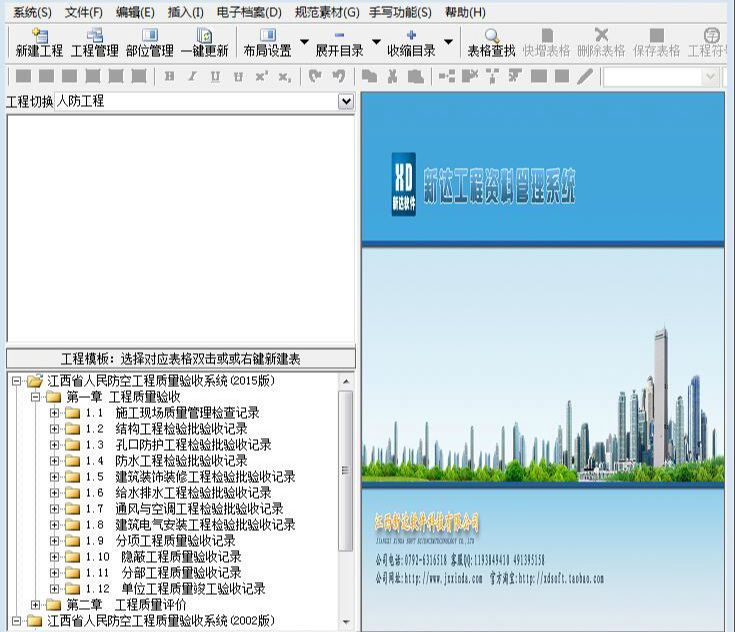Open 工程管理 from the toolbar
Image resolution: width=735 pixels, height=632 pixels.
tap(94, 42)
